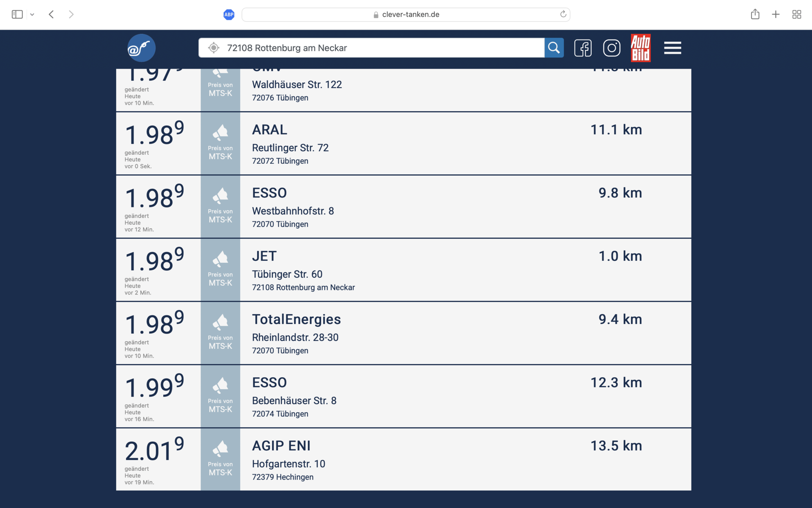Click the 72074 Tübingen postal text
The image size is (812, 508).
280,414
